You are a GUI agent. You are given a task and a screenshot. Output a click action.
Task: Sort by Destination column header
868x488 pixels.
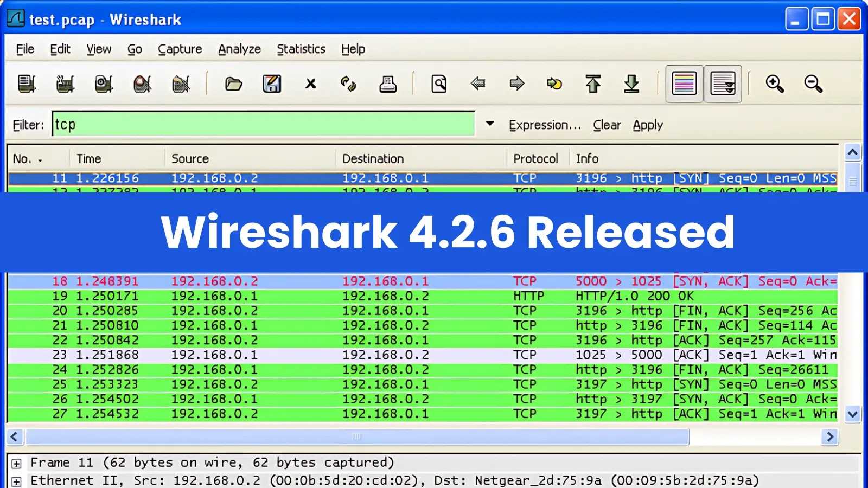click(x=421, y=158)
